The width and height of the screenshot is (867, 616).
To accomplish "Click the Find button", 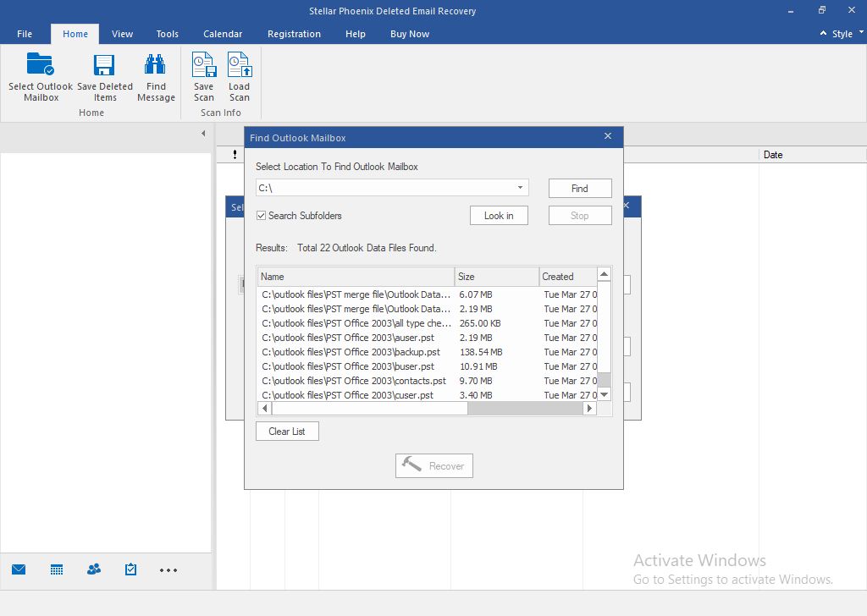I will pos(580,189).
